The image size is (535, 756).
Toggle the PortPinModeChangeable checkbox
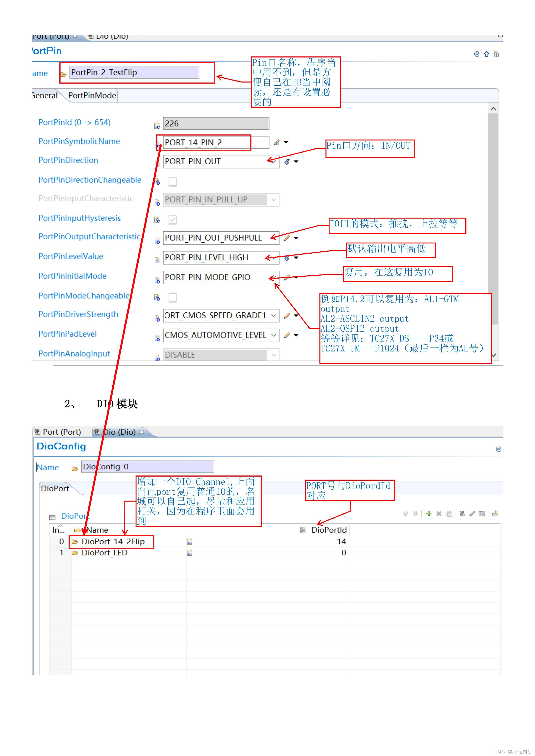tap(172, 297)
